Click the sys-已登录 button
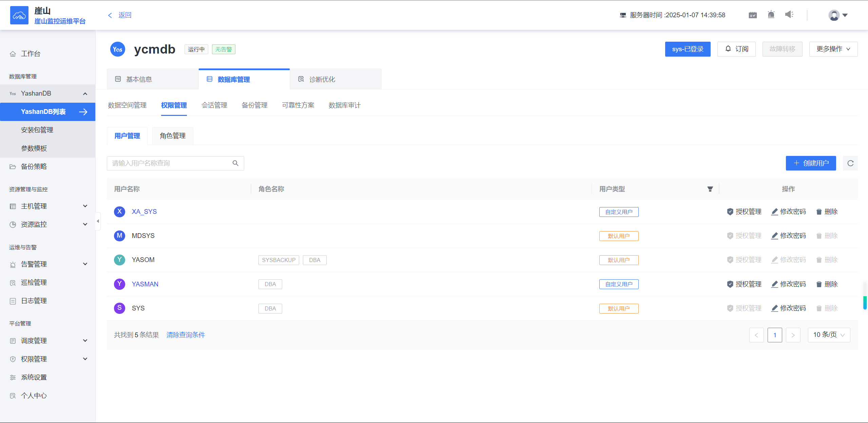The width and height of the screenshot is (868, 423). coord(688,49)
